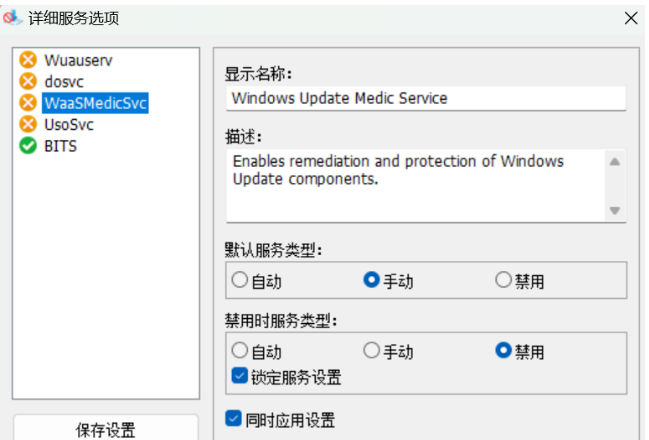Click the green check icon beside BITS
The width and height of the screenshot is (649, 440).
(28, 146)
